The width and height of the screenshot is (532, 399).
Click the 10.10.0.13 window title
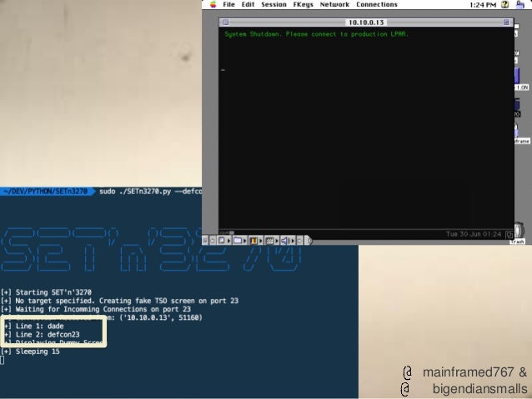pos(366,22)
